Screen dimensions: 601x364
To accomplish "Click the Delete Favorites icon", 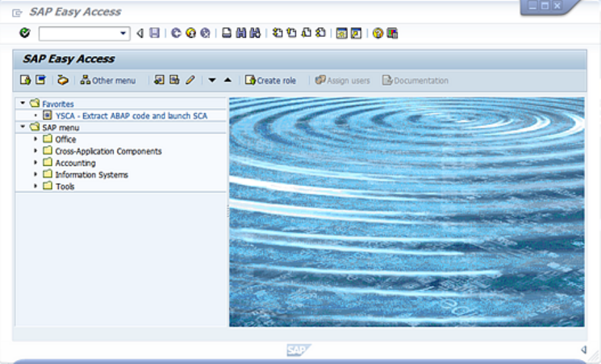I will pos(174,80).
